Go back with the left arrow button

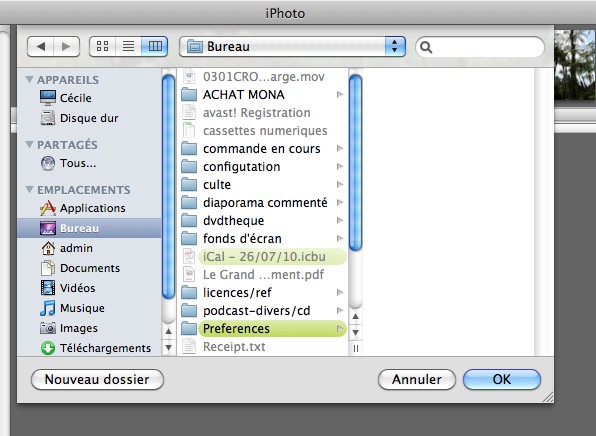(41, 46)
